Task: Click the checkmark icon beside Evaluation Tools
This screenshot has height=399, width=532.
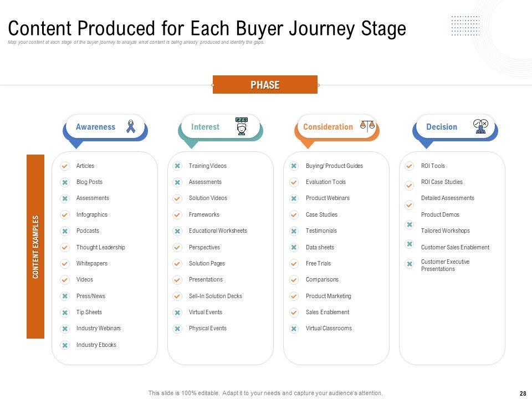Action: (294, 182)
